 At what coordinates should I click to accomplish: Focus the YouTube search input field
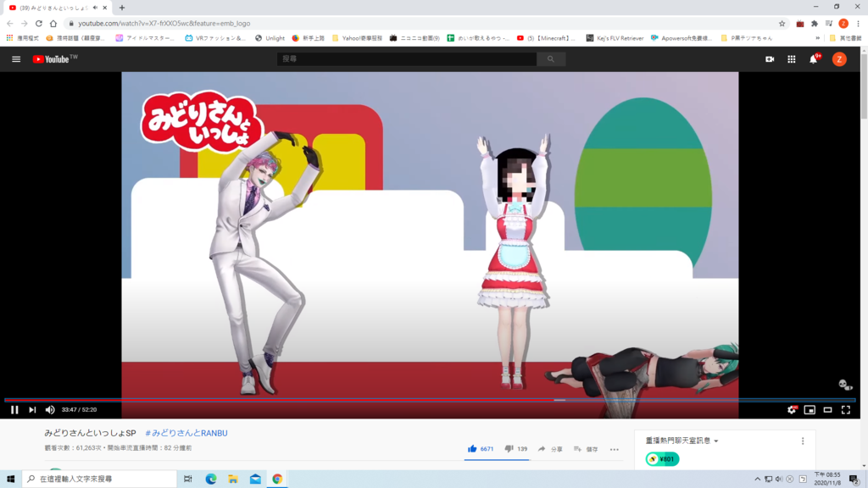coord(407,59)
